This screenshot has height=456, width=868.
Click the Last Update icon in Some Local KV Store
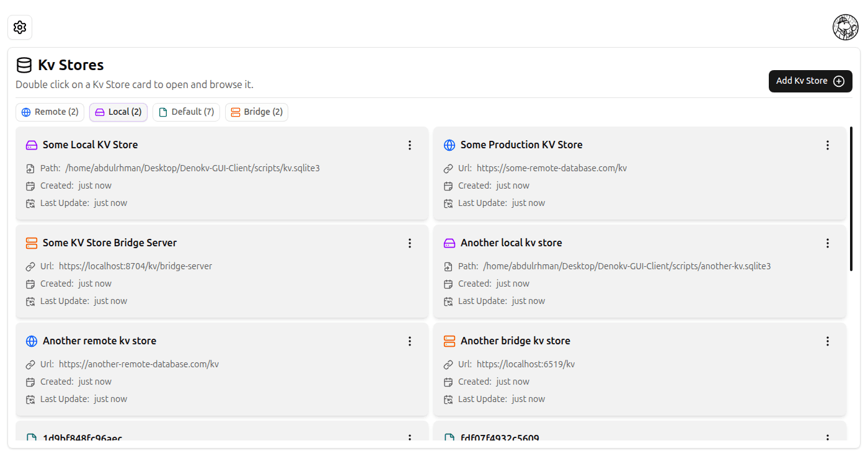click(x=30, y=203)
